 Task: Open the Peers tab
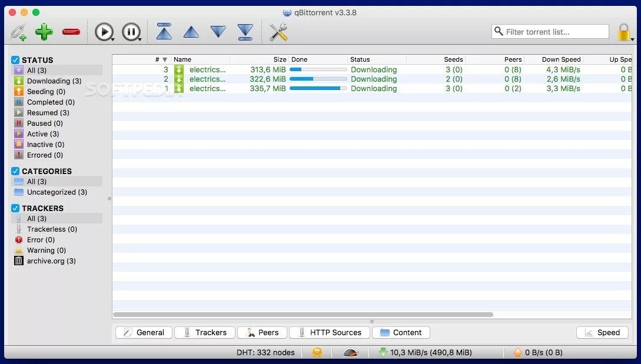click(262, 333)
